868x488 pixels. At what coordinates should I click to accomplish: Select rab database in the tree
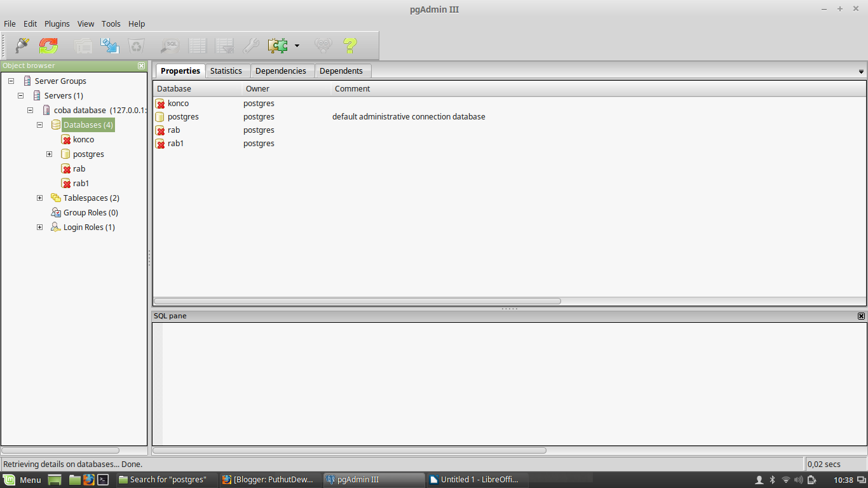click(79, 169)
